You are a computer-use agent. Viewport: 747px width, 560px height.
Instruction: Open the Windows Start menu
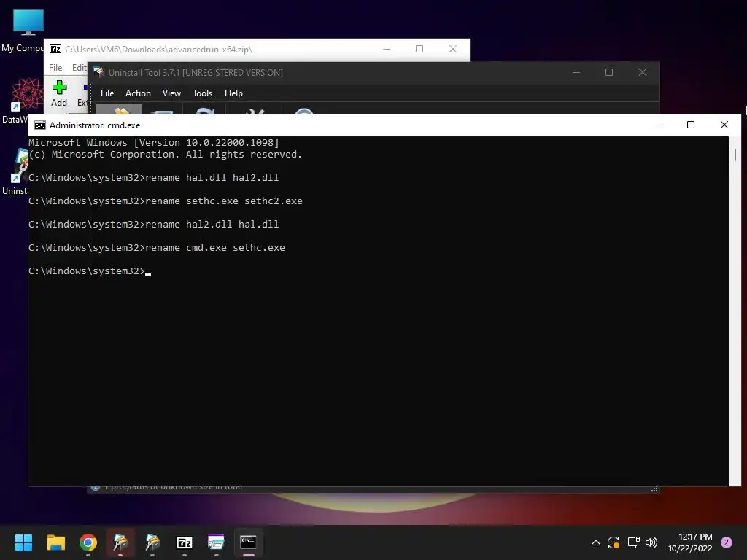pos(23,542)
